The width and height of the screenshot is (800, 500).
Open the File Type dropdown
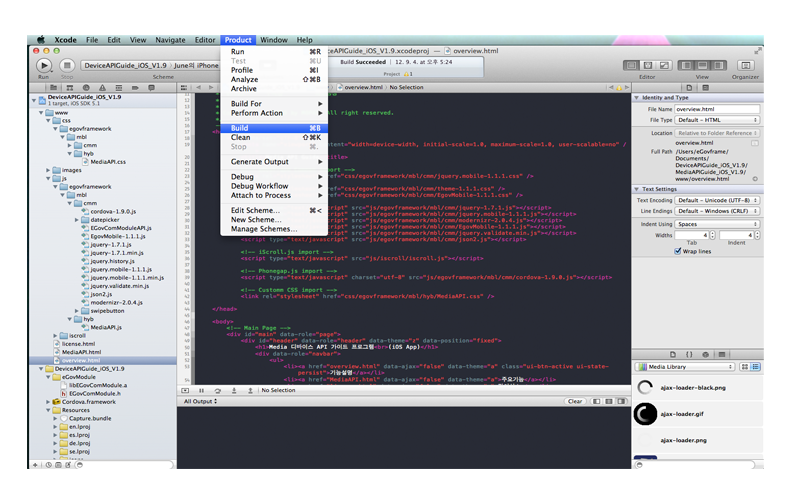[x=717, y=120]
